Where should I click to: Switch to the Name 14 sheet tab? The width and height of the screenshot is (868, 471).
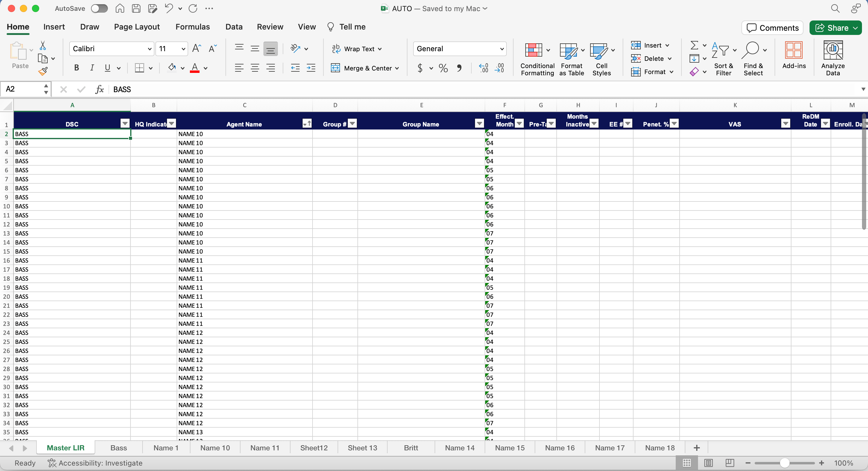pyautogui.click(x=459, y=448)
